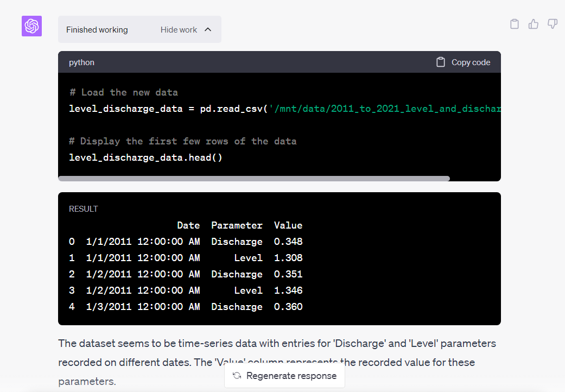Click the value 1.346 in the results
This screenshot has height=392, width=565.
point(288,290)
